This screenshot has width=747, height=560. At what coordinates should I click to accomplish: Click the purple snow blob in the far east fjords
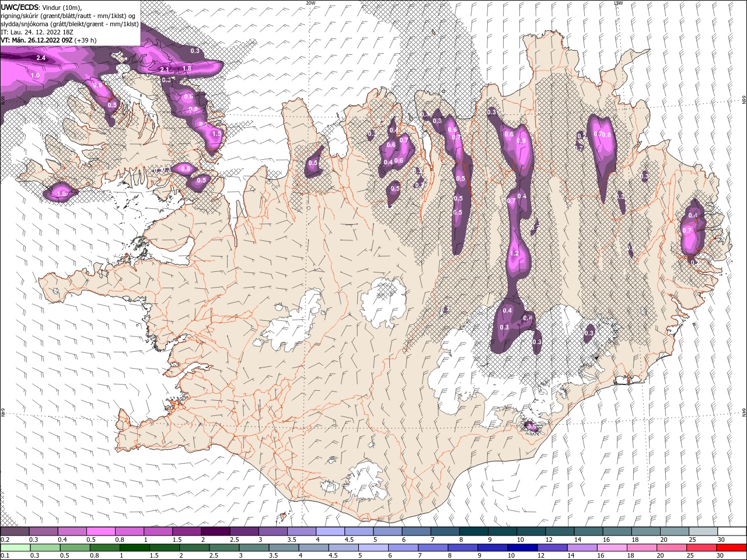click(693, 230)
